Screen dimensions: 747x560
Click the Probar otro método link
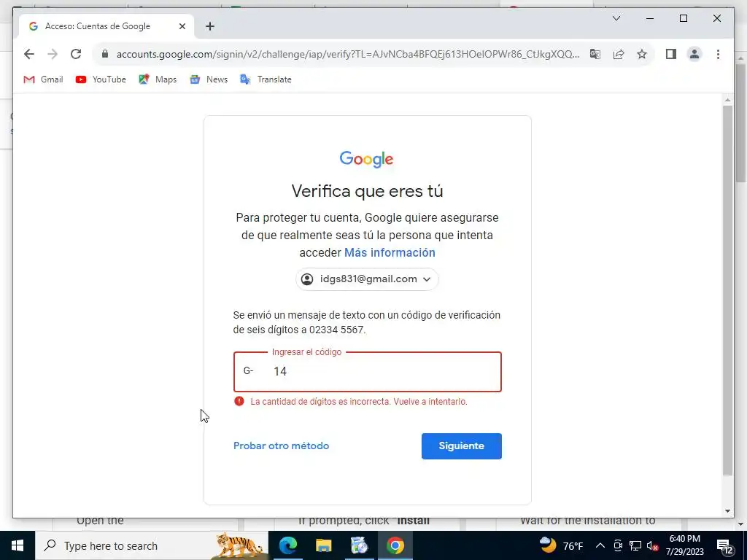pyautogui.click(x=281, y=446)
